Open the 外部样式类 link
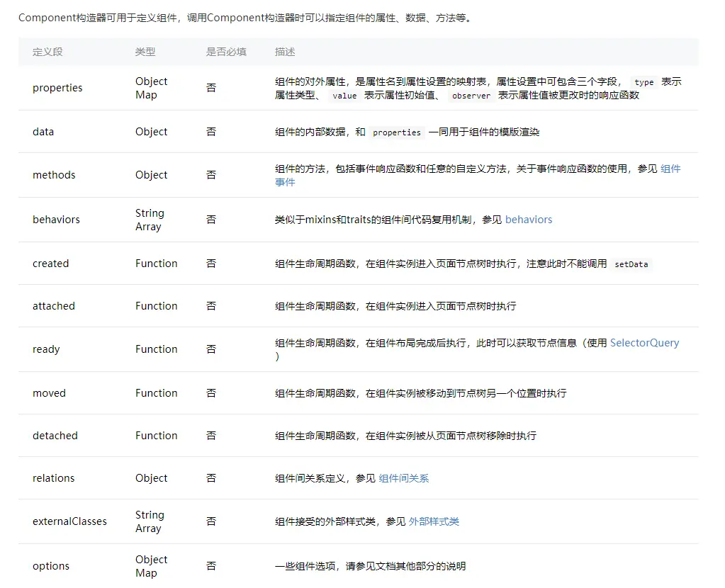Image resolution: width=725 pixels, height=588 pixels. [434, 521]
